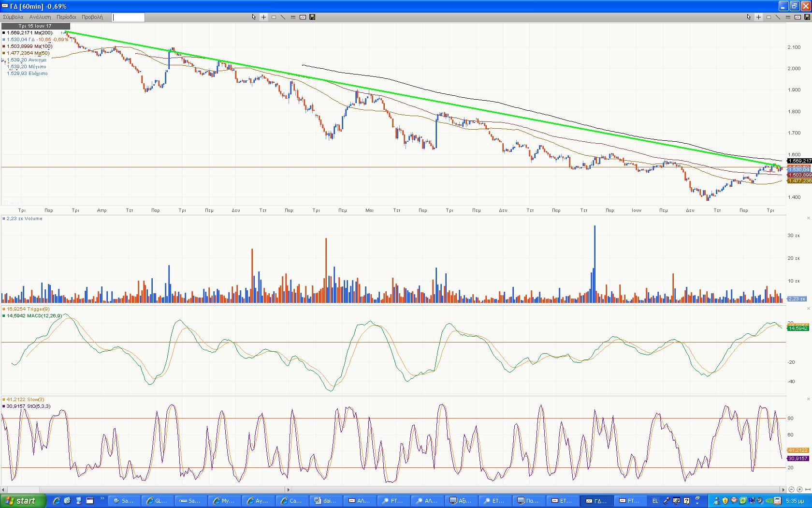Open the Περίοδοι menu
Image resolution: width=812 pixels, height=508 pixels.
tap(66, 17)
